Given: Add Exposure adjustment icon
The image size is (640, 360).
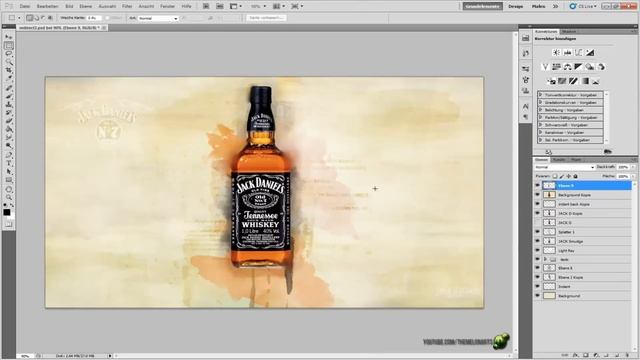Looking at the screenshot, I should 590,52.
